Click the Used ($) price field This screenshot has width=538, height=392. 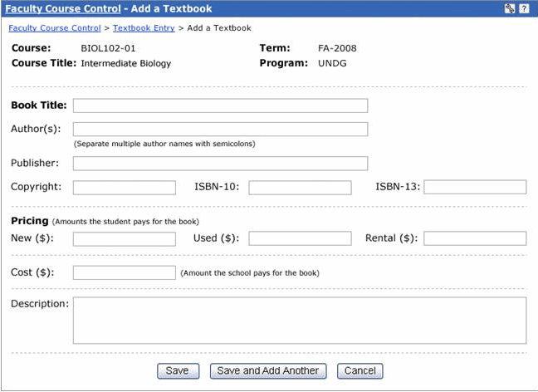pyautogui.click(x=300, y=238)
